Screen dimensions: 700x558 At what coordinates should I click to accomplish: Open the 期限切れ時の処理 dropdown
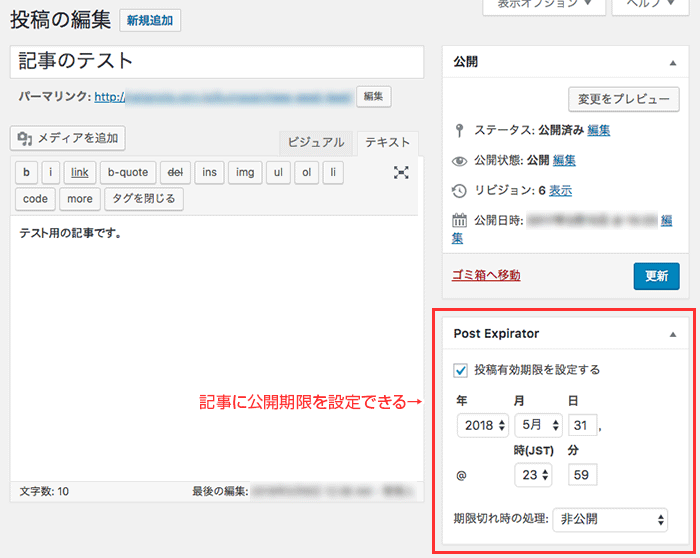tap(610, 520)
